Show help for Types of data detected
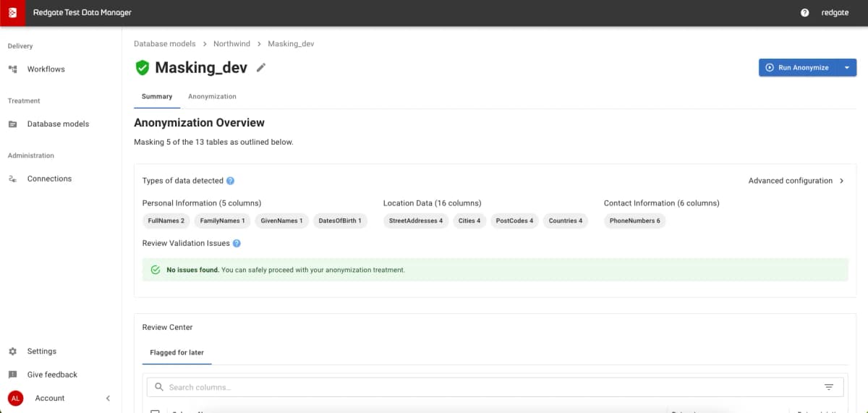Image resolution: width=868 pixels, height=413 pixels. (x=230, y=181)
